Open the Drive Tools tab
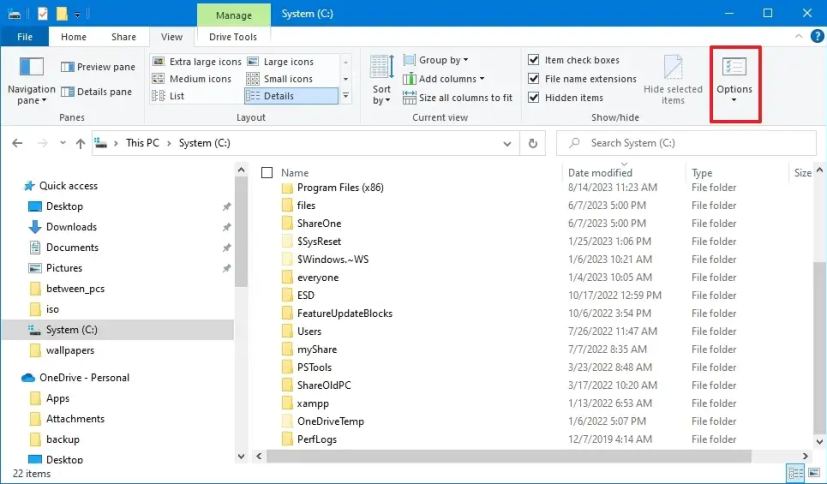 pos(233,36)
